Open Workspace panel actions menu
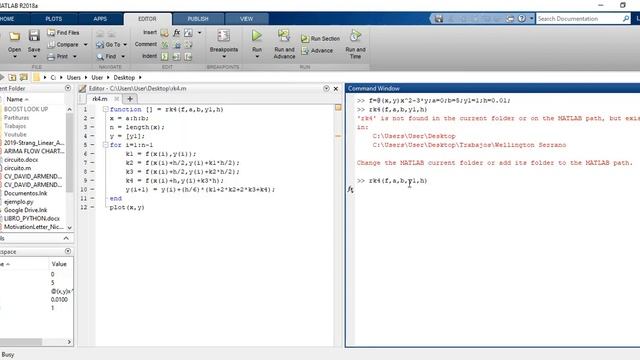Image resolution: width=640 pixels, height=360 pixels. pos(68,251)
